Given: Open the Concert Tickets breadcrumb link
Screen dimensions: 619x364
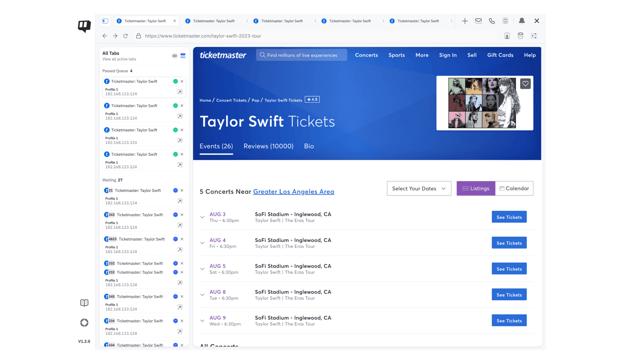Looking at the screenshot, I should coord(231,100).
